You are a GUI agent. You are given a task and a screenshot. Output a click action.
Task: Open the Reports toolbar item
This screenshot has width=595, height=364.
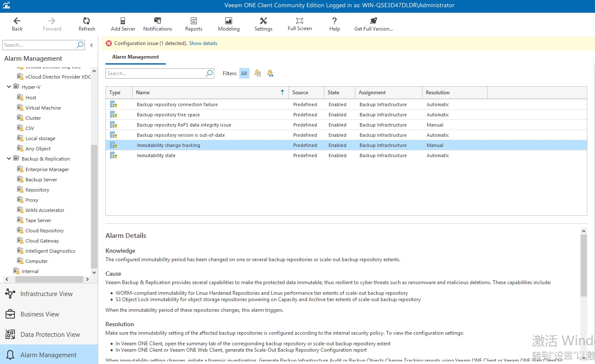click(x=194, y=24)
